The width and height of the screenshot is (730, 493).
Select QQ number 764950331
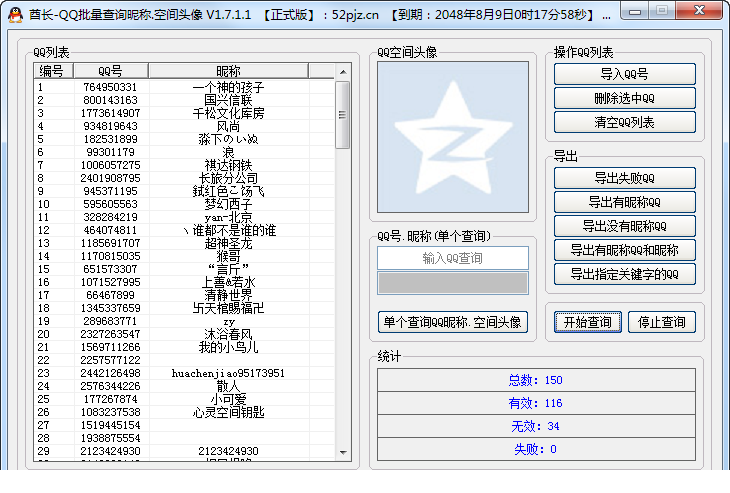tap(110, 87)
